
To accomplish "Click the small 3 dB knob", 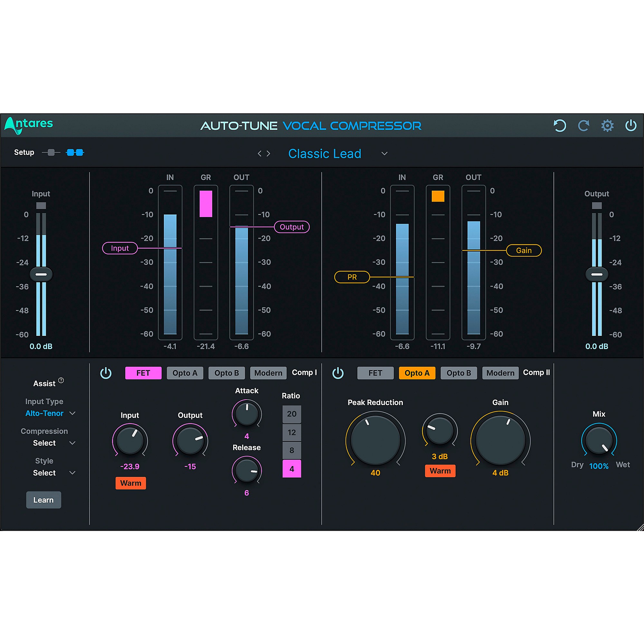I will 440,430.
